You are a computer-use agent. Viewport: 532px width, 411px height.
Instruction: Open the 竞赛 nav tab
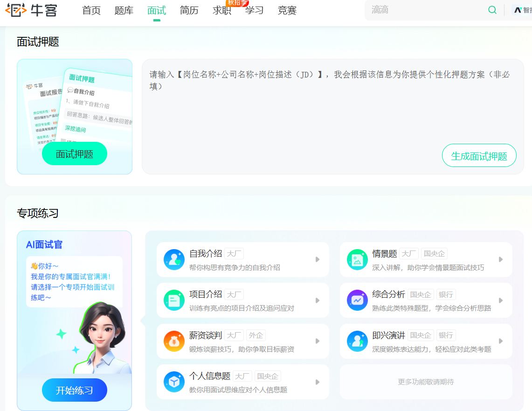tap(287, 11)
